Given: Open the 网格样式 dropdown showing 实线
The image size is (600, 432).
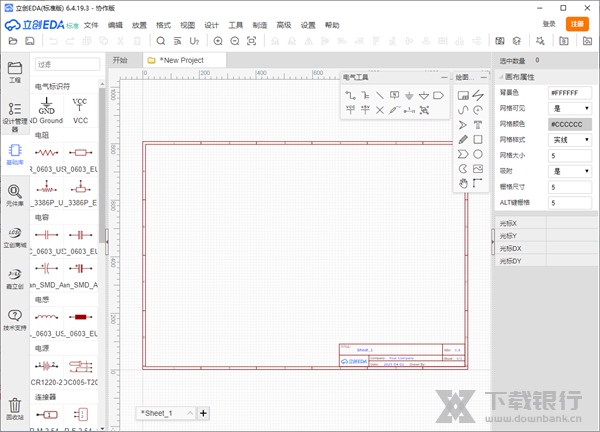Looking at the screenshot, I should [x=570, y=140].
